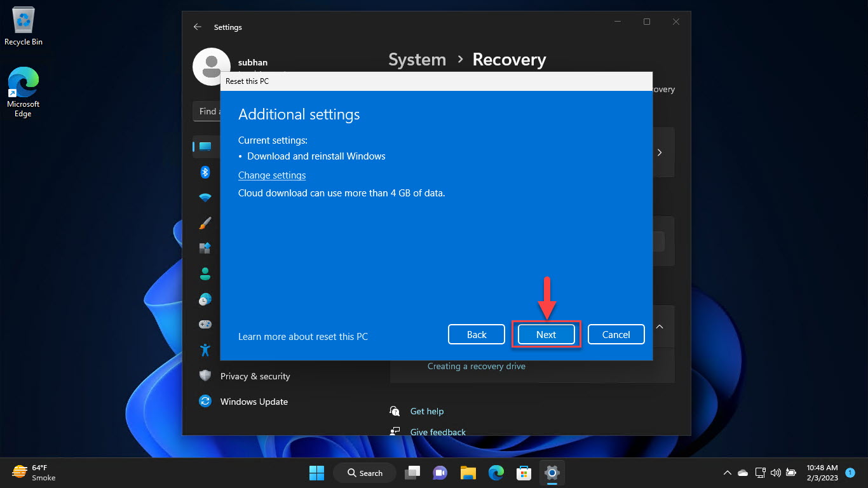This screenshot has width=868, height=488.
Task: Click the subhan profile avatar
Action: click(211, 66)
